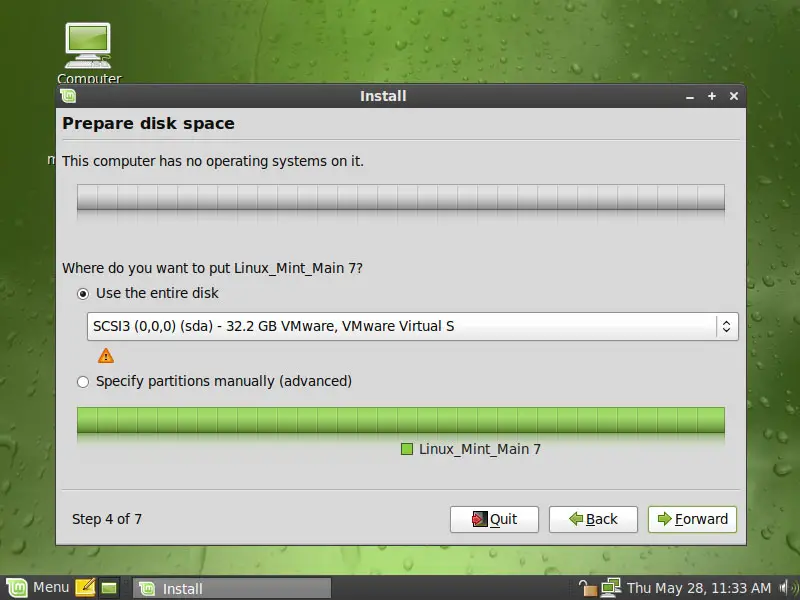Close the Install window
Viewport: 800px width, 600px height.
(x=734, y=96)
